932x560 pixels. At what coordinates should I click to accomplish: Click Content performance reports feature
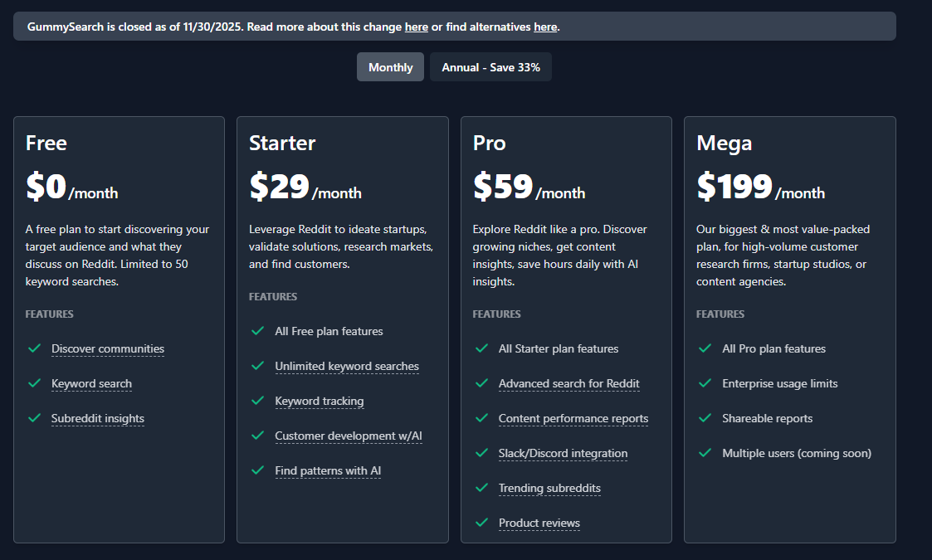tap(573, 418)
